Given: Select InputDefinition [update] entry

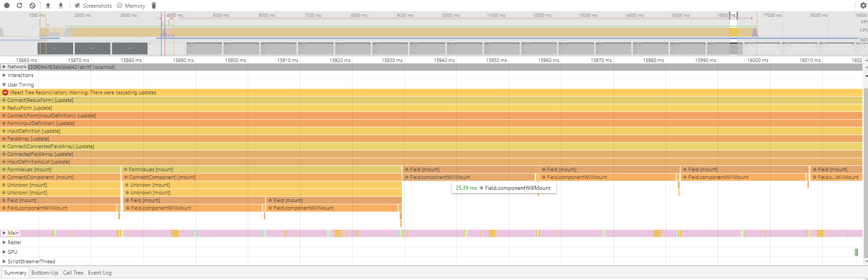Looking at the screenshot, I should [x=431, y=131].
